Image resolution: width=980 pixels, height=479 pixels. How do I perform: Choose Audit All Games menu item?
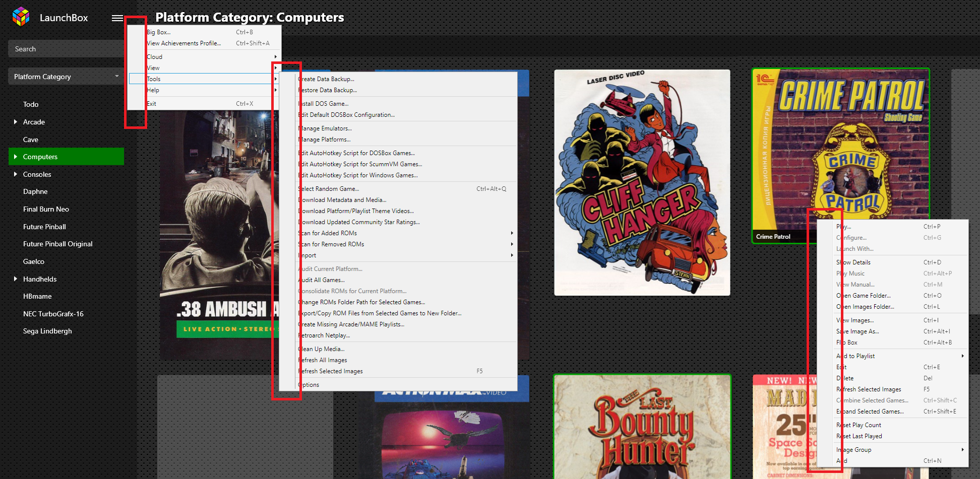coord(398,280)
